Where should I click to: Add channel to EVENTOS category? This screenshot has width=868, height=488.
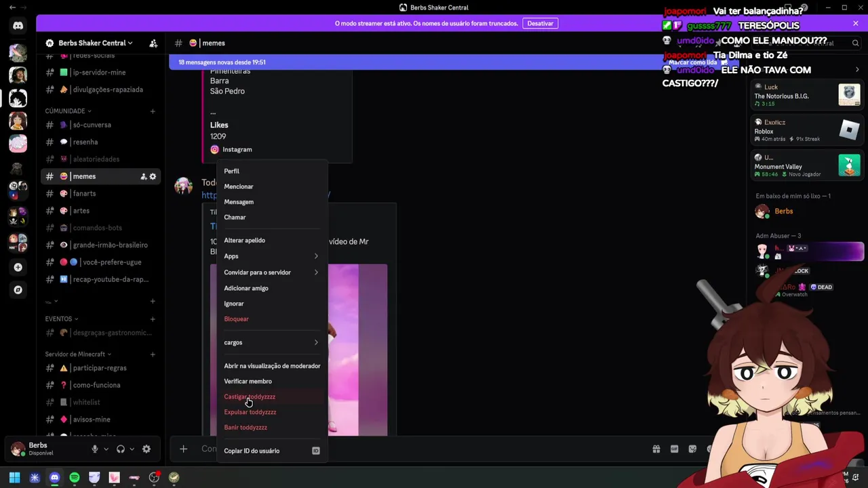pos(153,319)
